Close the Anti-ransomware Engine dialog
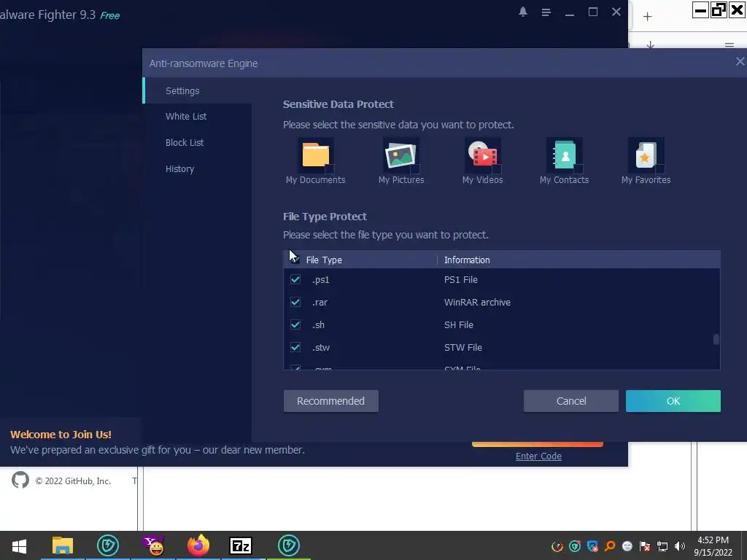 pyautogui.click(x=740, y=61)
